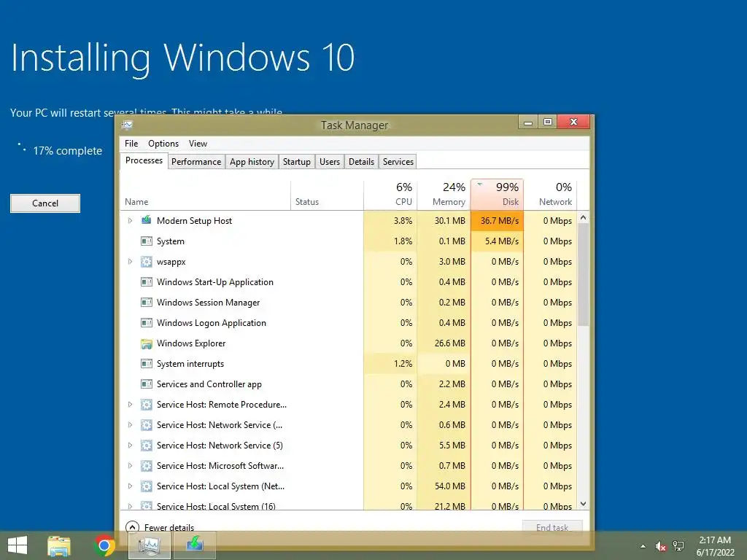Viewport: 747px width, 560px height.
Task: Click the Windows Explorer folder icon
Action: pos(146,343)
